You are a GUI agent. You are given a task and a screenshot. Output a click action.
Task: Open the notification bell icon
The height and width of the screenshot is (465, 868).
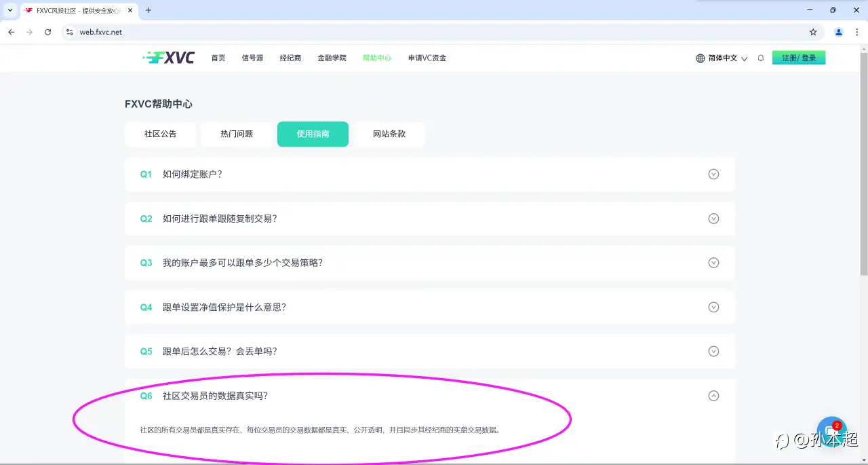(x=761, y=58)
